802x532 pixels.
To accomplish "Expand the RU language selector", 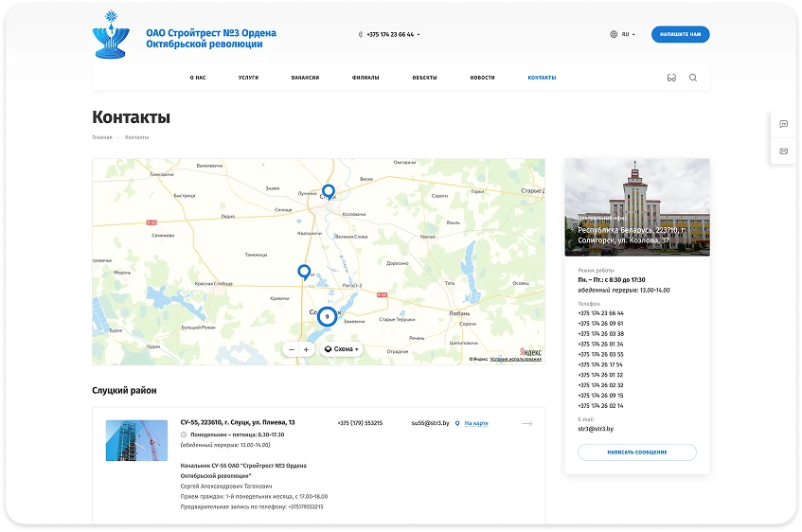I will [x=622, y=34].
